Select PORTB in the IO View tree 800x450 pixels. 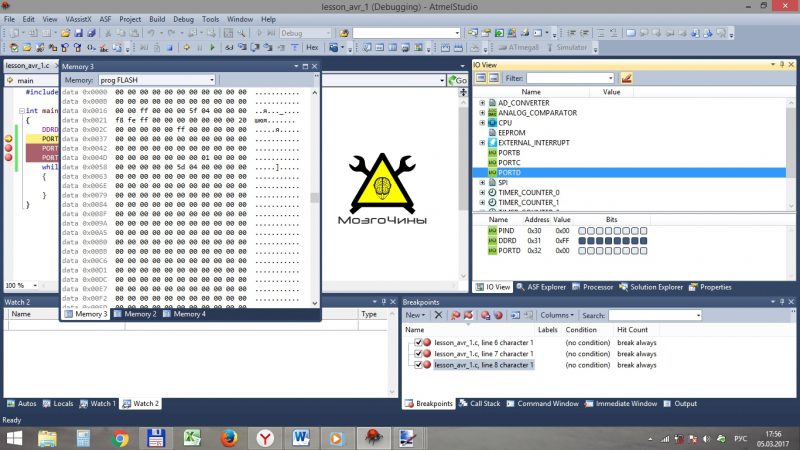[x=509, y=153]
